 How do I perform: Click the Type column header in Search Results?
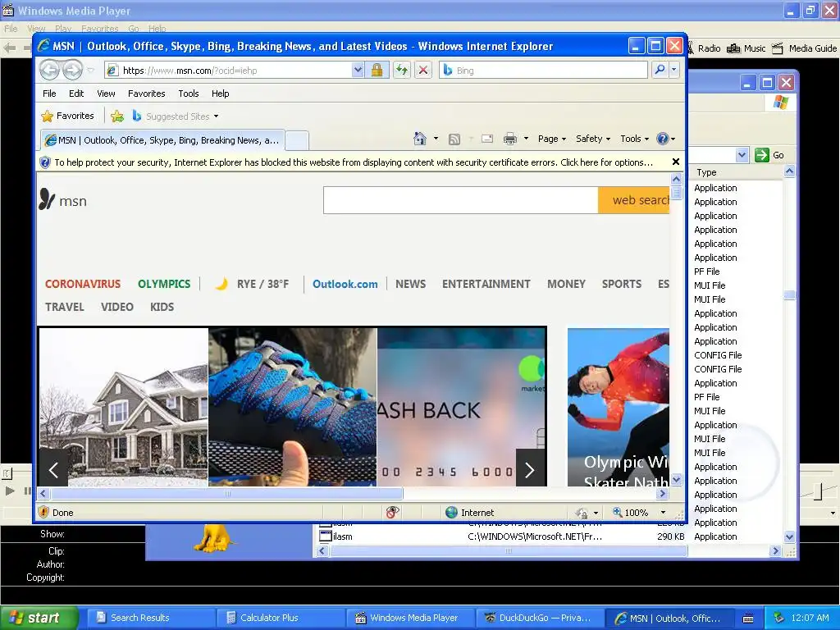[x=735, y=172]
